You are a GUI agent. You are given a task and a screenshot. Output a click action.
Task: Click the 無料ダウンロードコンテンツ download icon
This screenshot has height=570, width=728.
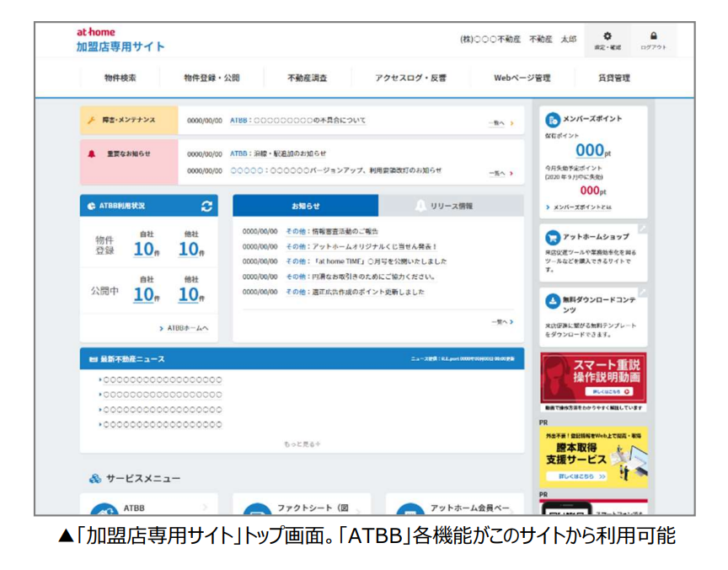tap(553, 300)
